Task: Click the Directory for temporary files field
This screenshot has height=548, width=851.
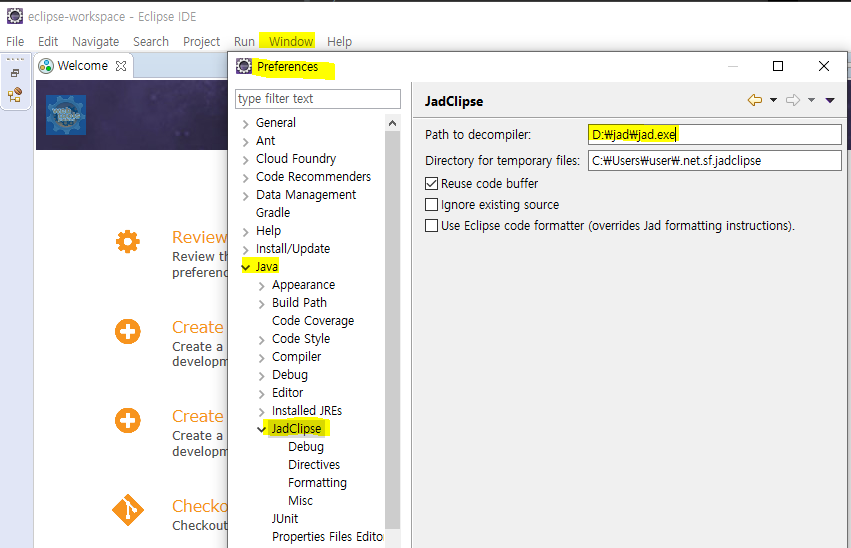Action: tap(715, 161)
